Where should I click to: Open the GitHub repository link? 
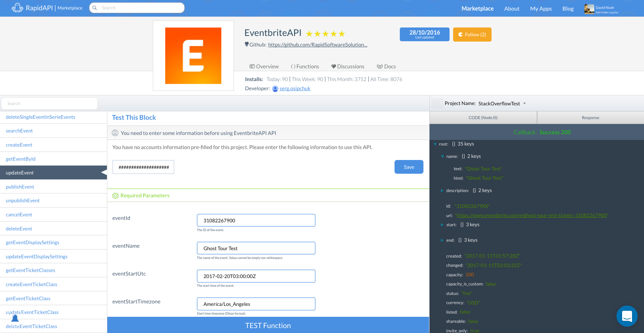(x=318, y=45)
